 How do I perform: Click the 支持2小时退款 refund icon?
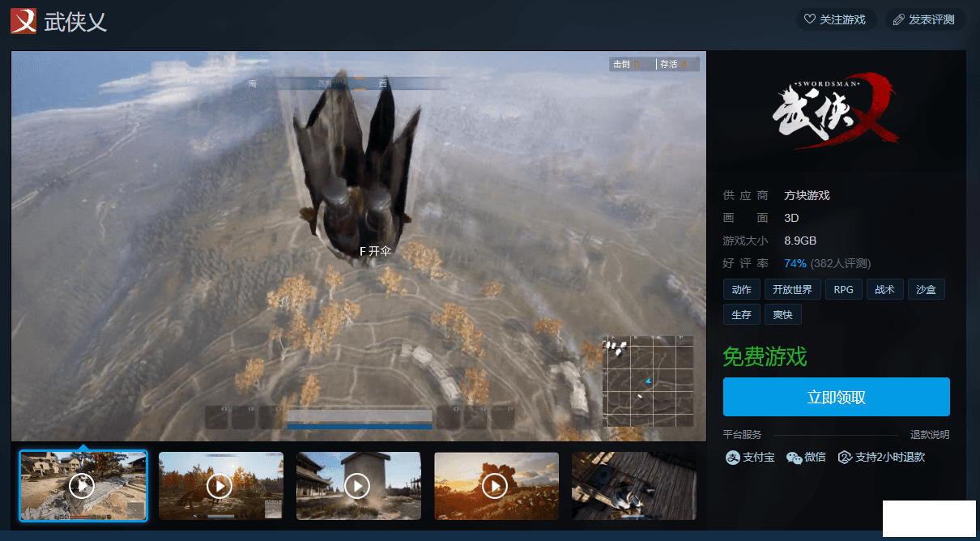point(845,458)
